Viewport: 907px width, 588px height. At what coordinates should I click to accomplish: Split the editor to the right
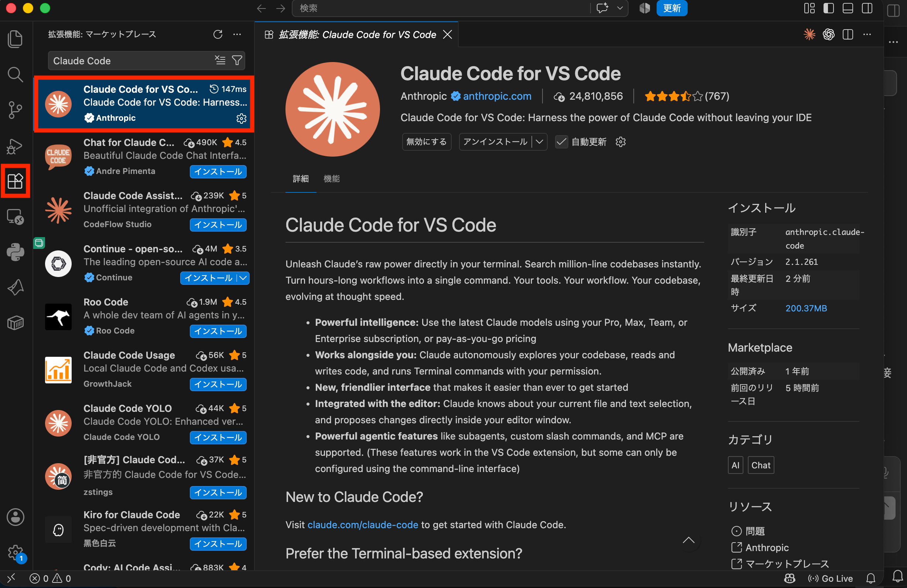pyautogui.click(x=848, y=34)
